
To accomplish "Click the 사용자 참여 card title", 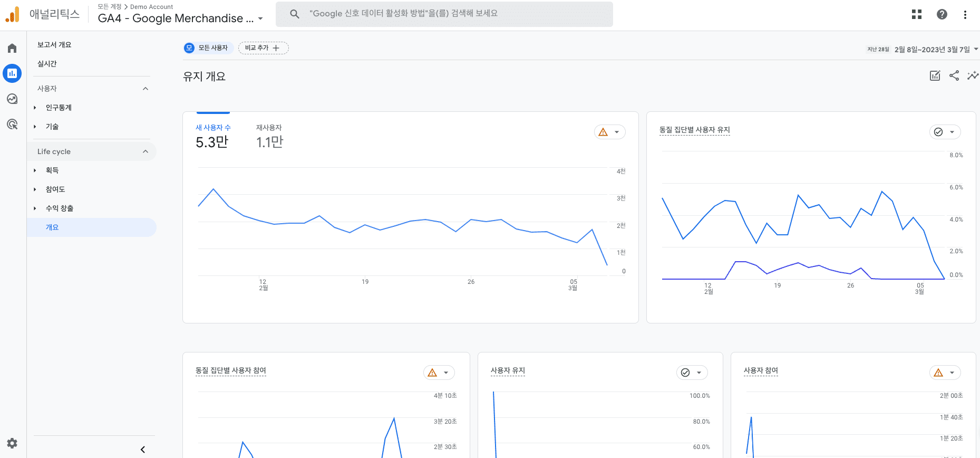I will point(761,370).
